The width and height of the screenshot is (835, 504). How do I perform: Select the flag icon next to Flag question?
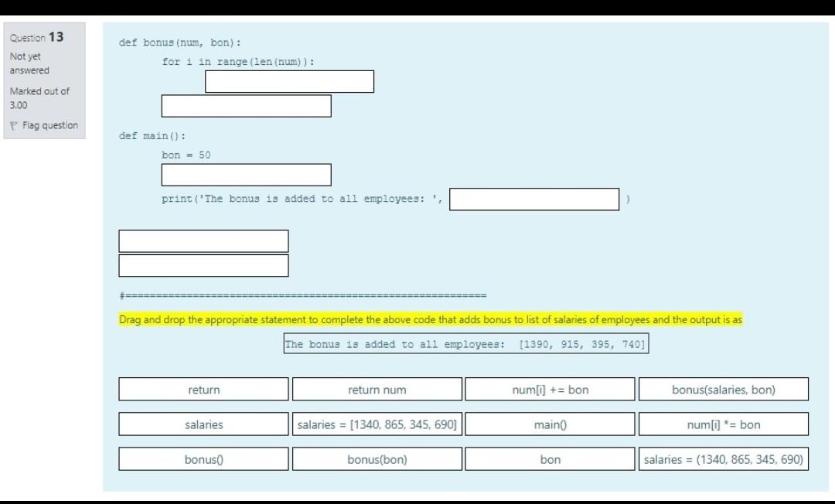(x=12, y=124)
